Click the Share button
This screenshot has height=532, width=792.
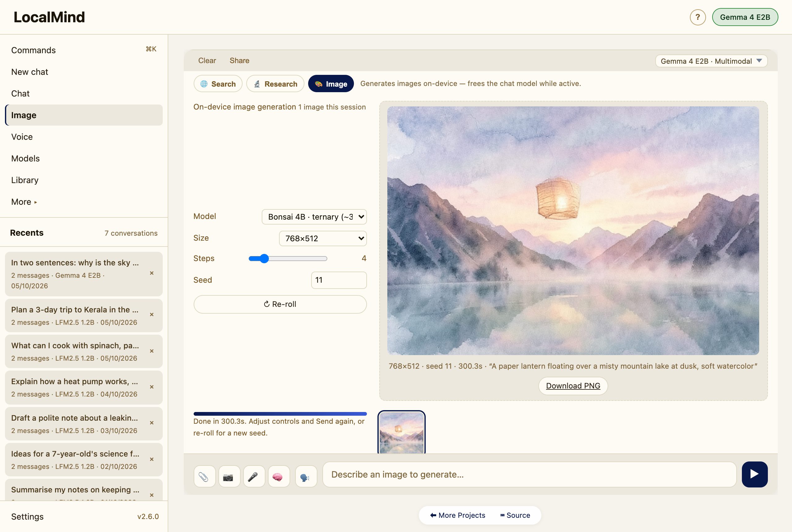tap(239, 60)
